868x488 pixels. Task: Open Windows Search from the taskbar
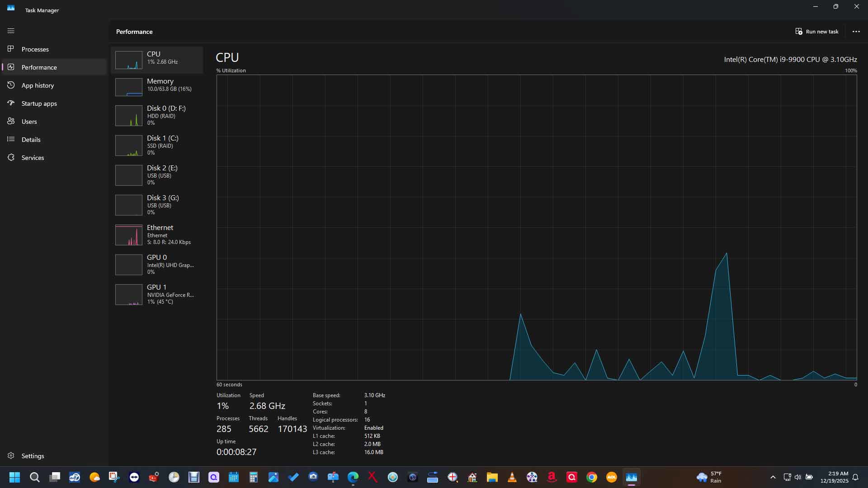pyautogui.click(x=34, y=477)
